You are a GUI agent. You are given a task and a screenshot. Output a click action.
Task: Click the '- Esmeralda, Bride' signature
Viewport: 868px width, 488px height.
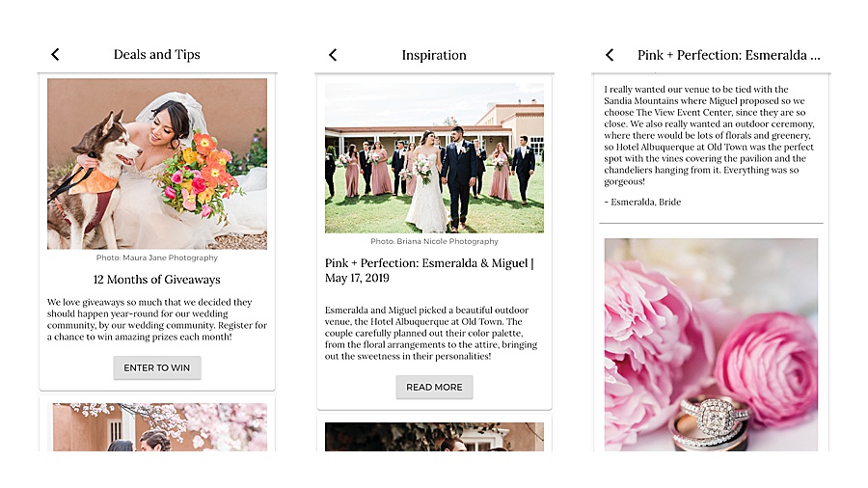(642, 202)
